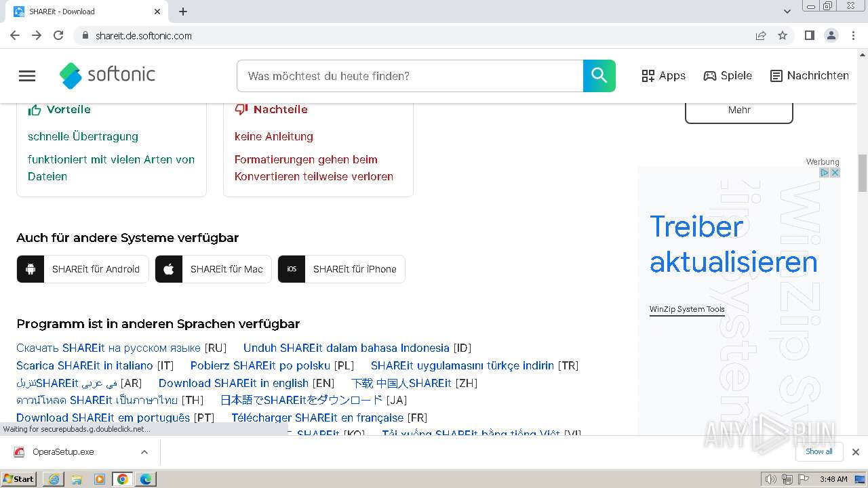Click the Nachteile thumbs-down icon
This screenshot has height=488, width=868.
click(x=241, y=109)
